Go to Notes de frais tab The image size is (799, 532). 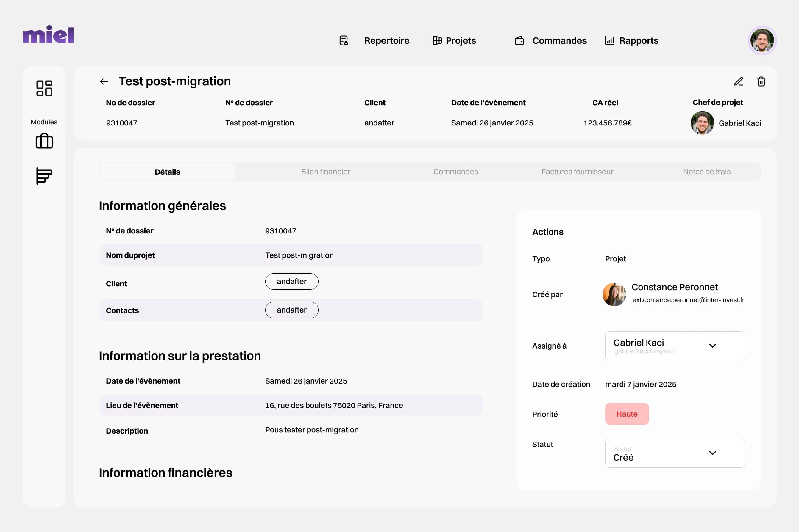coord(707,172)
